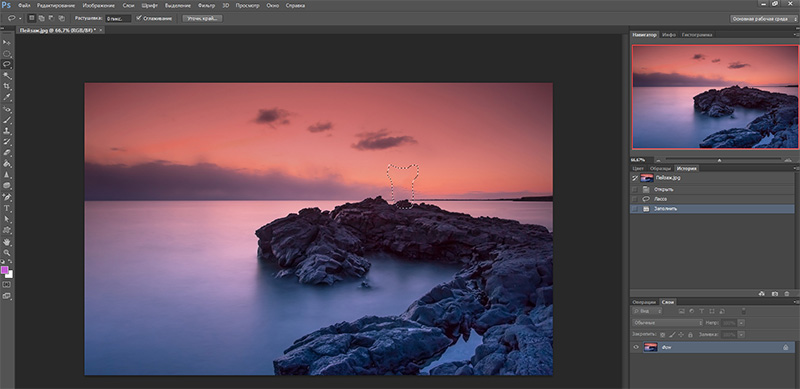Click Subtract from selection mode icon
The image size is (800, 389).
coord(52,18)
